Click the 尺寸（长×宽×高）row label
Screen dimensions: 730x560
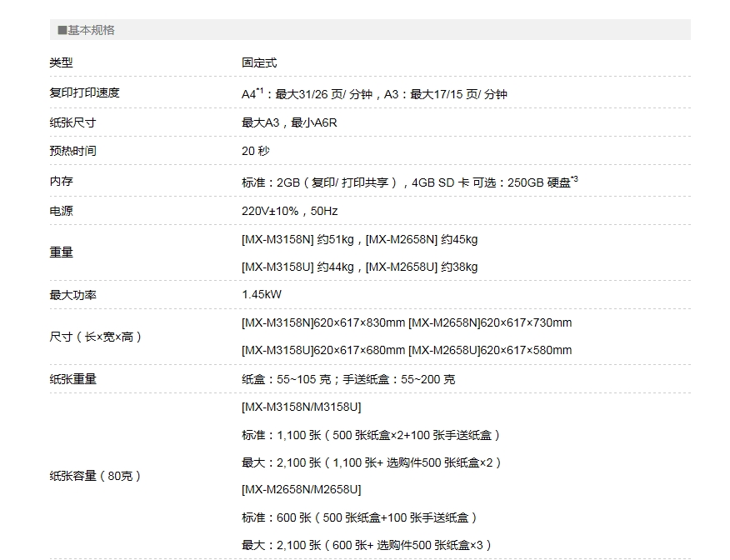[96, 337]
